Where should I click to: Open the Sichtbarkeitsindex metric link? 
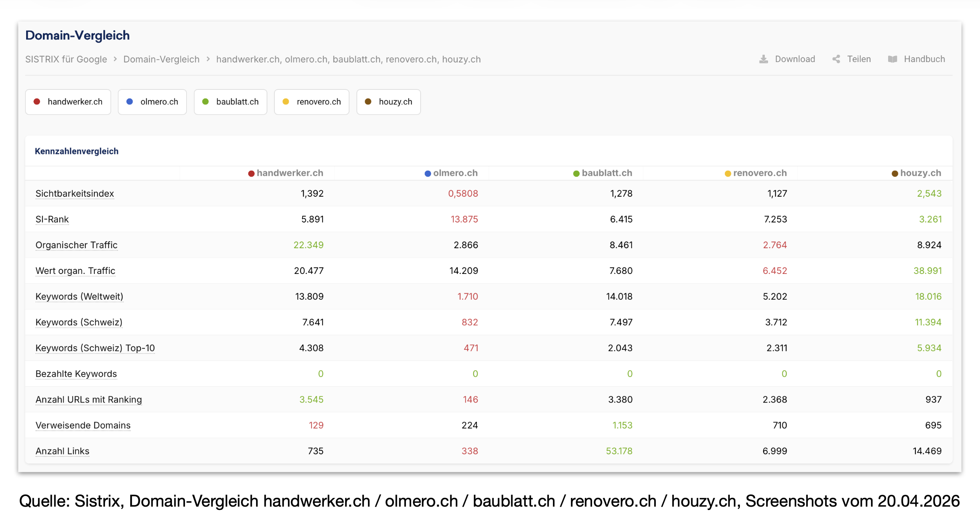point(74,194)
